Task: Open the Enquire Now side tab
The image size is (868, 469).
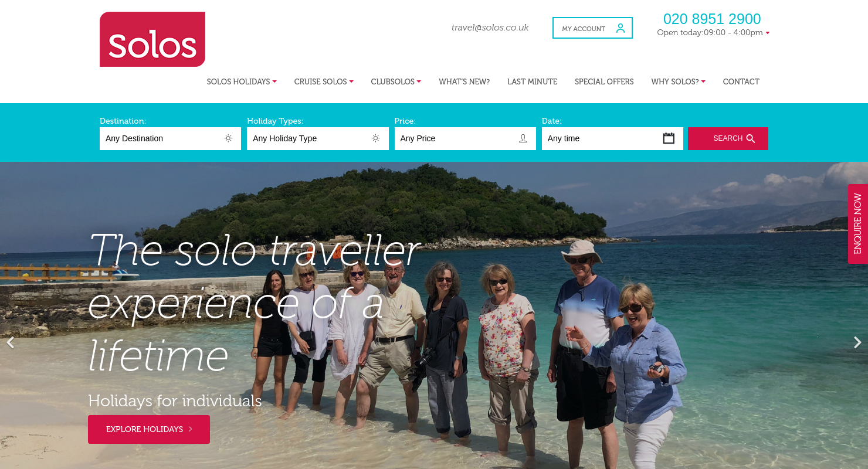Action: 858,224
